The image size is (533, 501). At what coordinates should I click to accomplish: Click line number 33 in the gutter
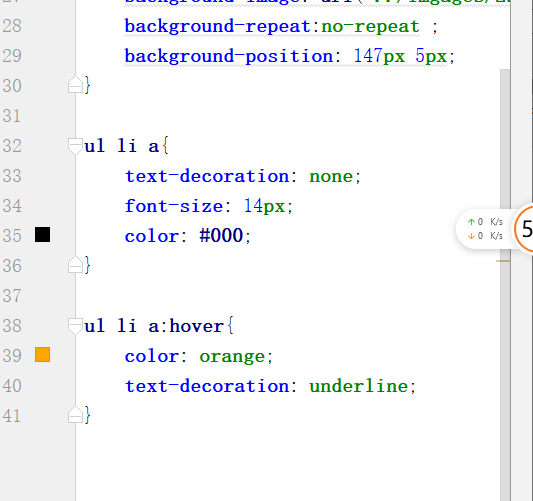[12, 176]
